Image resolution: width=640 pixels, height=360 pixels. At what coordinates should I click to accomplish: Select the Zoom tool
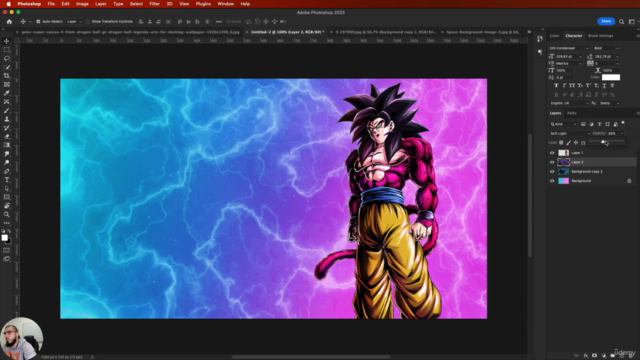[7, 214]
